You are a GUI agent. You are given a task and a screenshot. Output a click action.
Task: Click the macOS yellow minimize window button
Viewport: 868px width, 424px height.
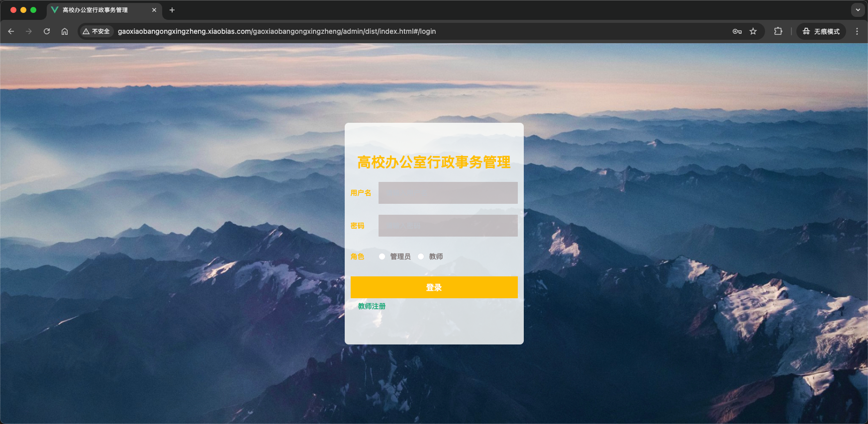coord(23,10)
